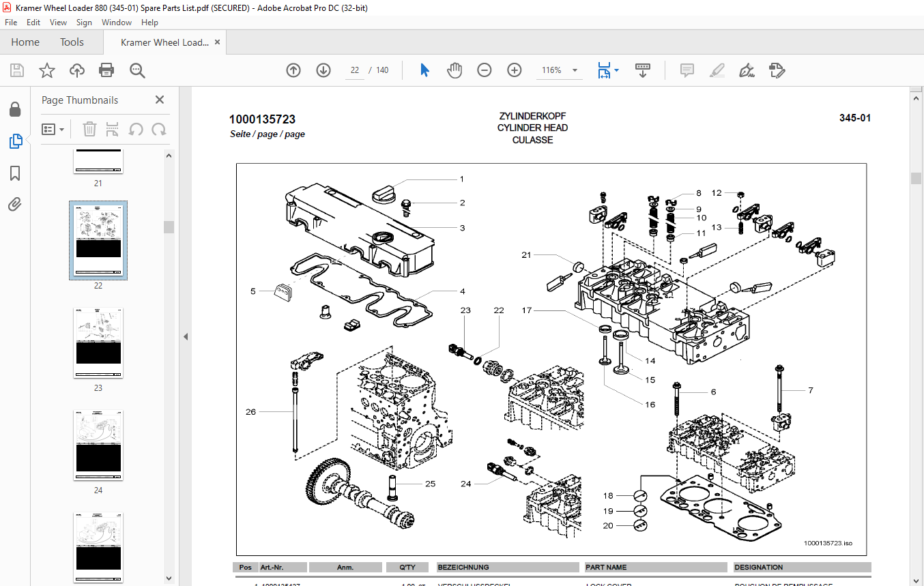Rotate pages counterclockwise in thumbnails panel
Image resolution: width=924 pixels, height=586 pixels.
(x=136, y=129)
